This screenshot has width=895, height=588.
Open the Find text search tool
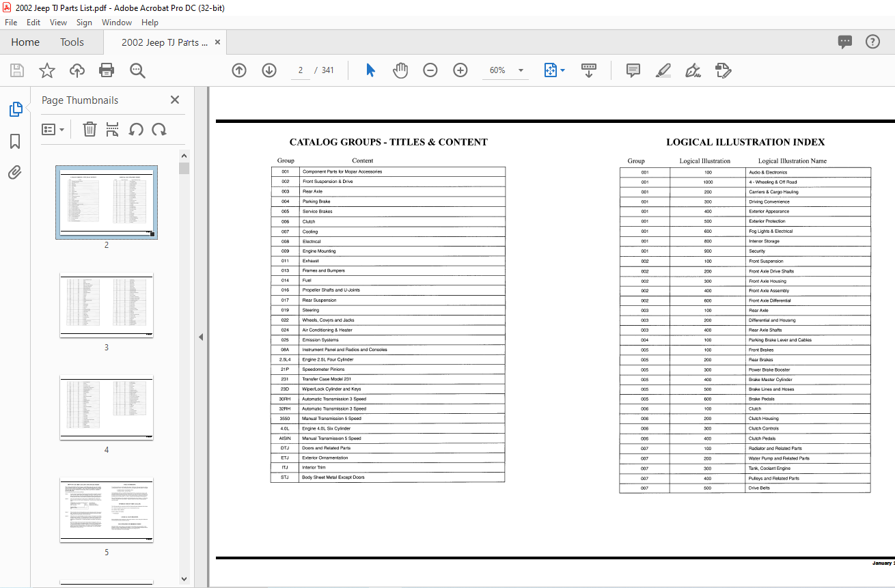tap(138, 70)
